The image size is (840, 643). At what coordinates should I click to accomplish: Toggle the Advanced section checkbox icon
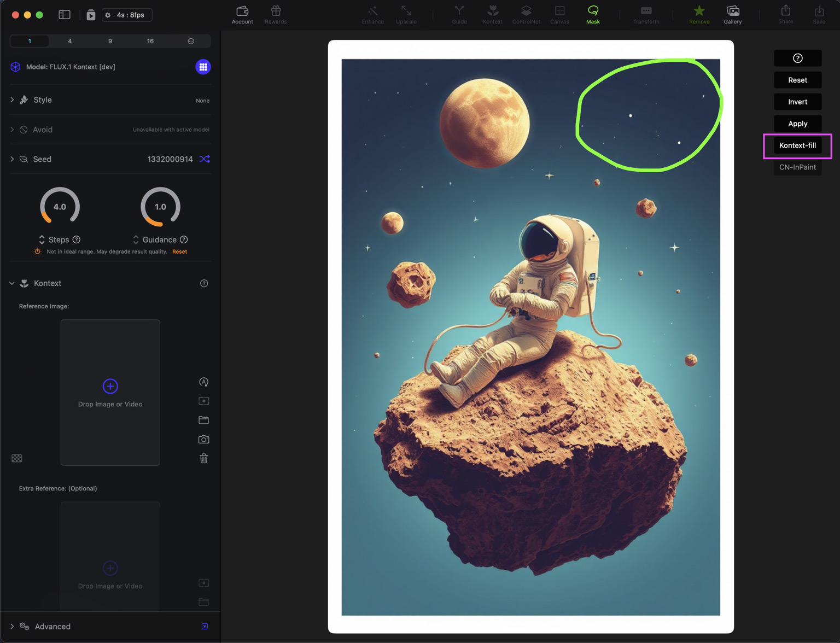coord(205,627)
